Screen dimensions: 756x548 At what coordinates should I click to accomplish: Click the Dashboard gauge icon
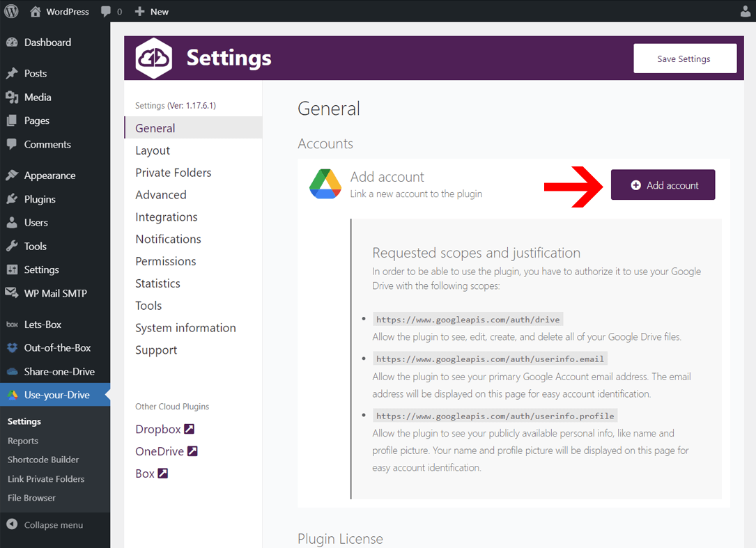pos(12,42)
